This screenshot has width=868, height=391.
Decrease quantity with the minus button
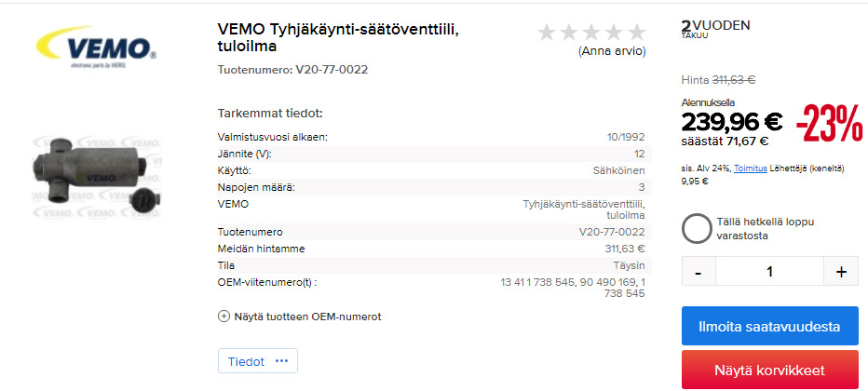click(x=698, y=272)
